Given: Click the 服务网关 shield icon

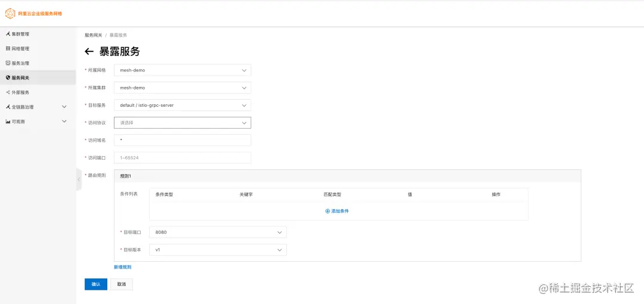Looking at the screenshot, I should tap(8, 77).
